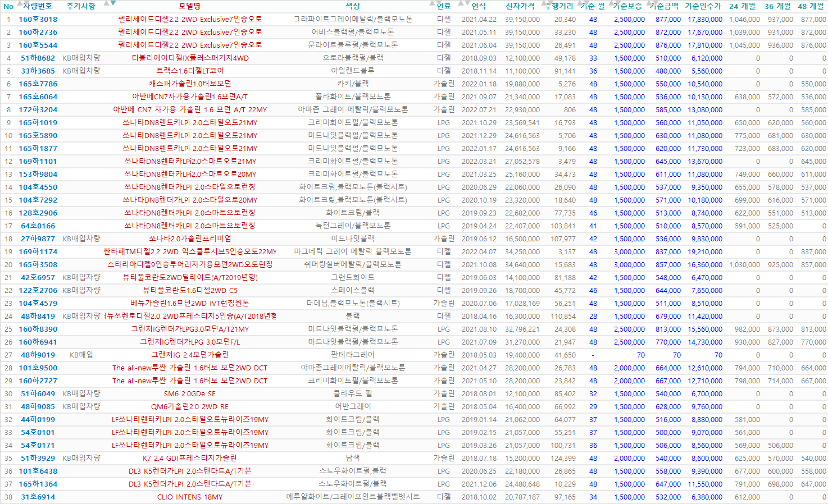Open vehicle number 160하2736

(x=38, y=32)
